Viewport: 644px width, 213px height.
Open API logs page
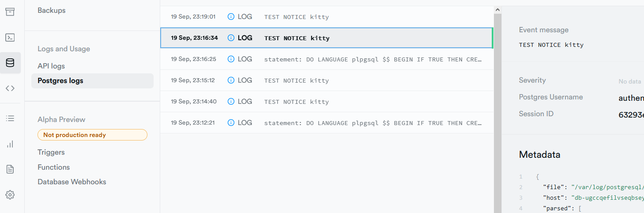[51, 66]
